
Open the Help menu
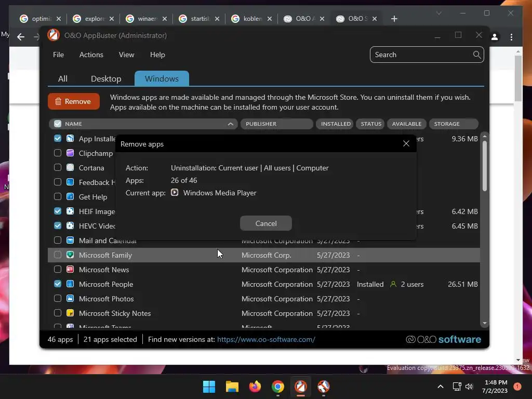[157, 55]
